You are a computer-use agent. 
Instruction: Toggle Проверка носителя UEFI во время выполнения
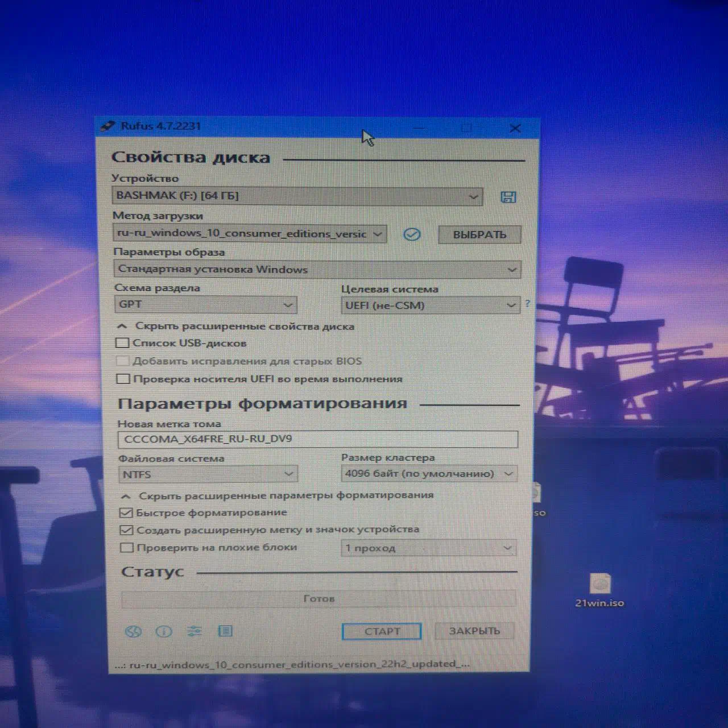click(123, 379)
